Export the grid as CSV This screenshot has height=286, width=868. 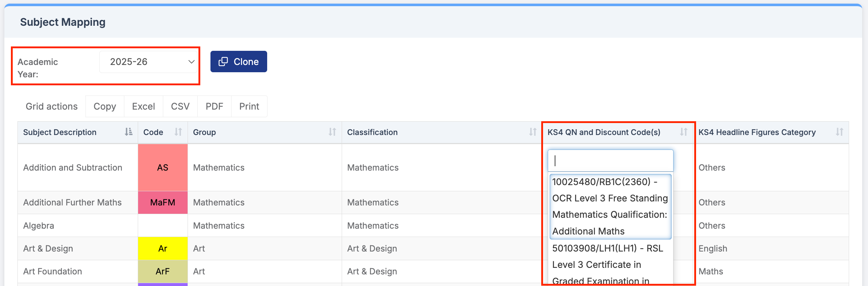tap(180, 106)
